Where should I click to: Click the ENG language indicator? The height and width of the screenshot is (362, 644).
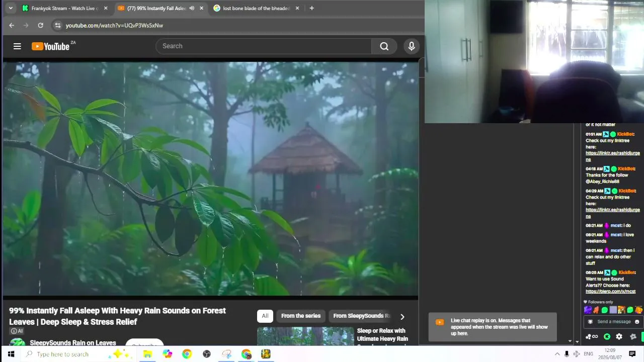pyautogui.click(x=588, y=354)
